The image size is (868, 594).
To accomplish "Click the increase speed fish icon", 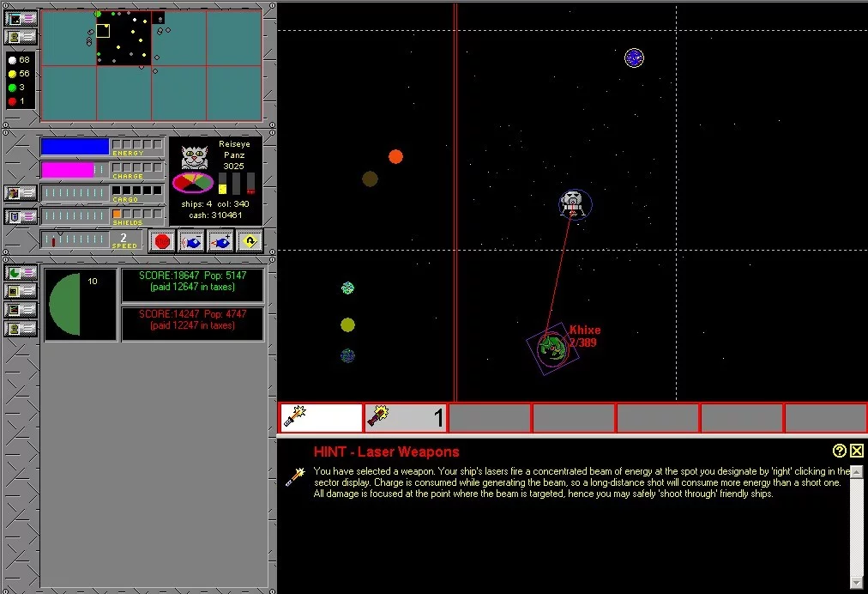I will click(x=220, y=241).
